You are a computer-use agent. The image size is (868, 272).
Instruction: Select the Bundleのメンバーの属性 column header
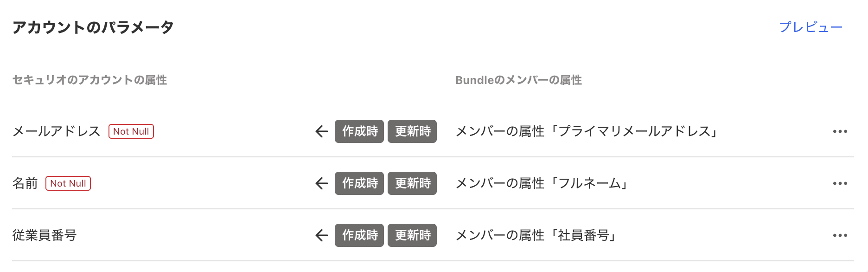[x=519, y=80]
